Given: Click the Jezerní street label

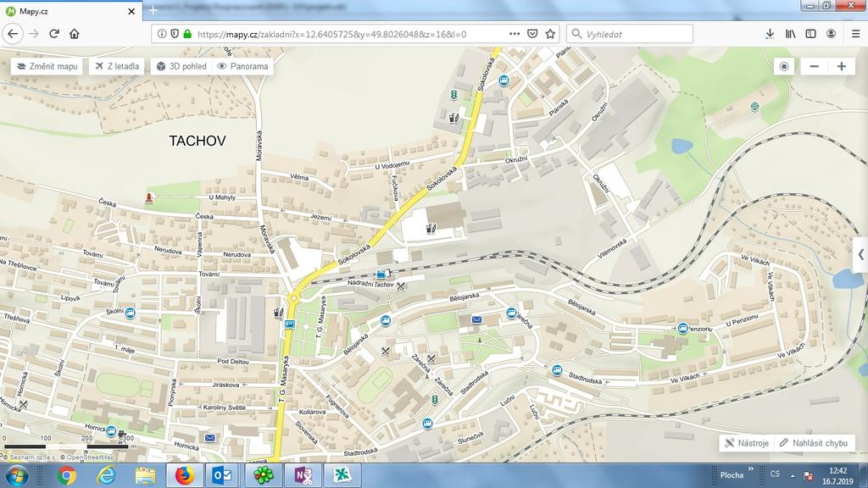Looking at the screenshot, I should tap(321, 217).
